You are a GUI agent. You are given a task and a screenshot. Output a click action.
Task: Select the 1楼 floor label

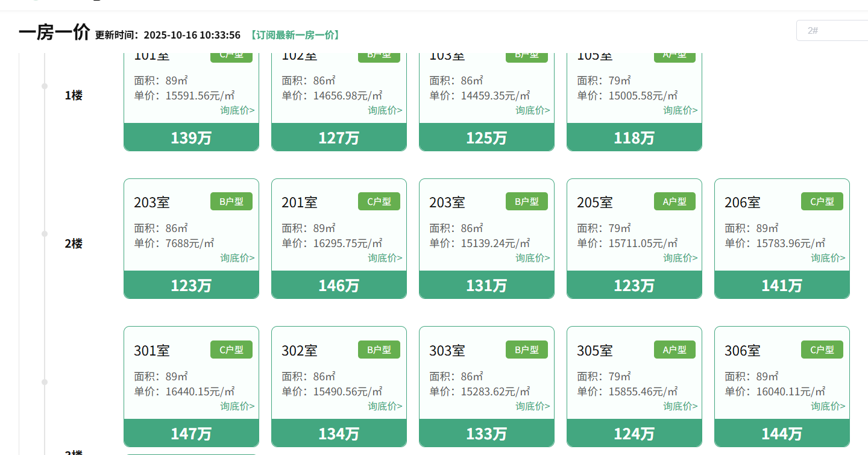coord(74,95)
